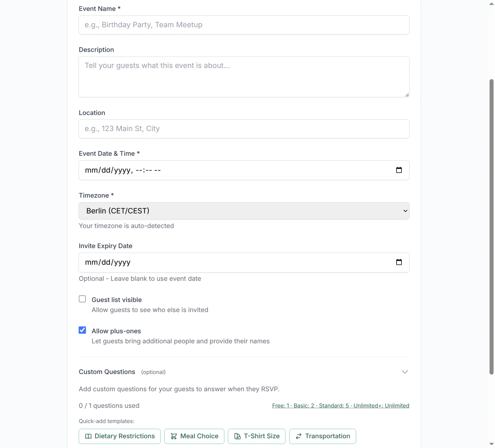This screenshot has width=495, height=448.
Task: Click the Location input field
Action: point(244,129)
